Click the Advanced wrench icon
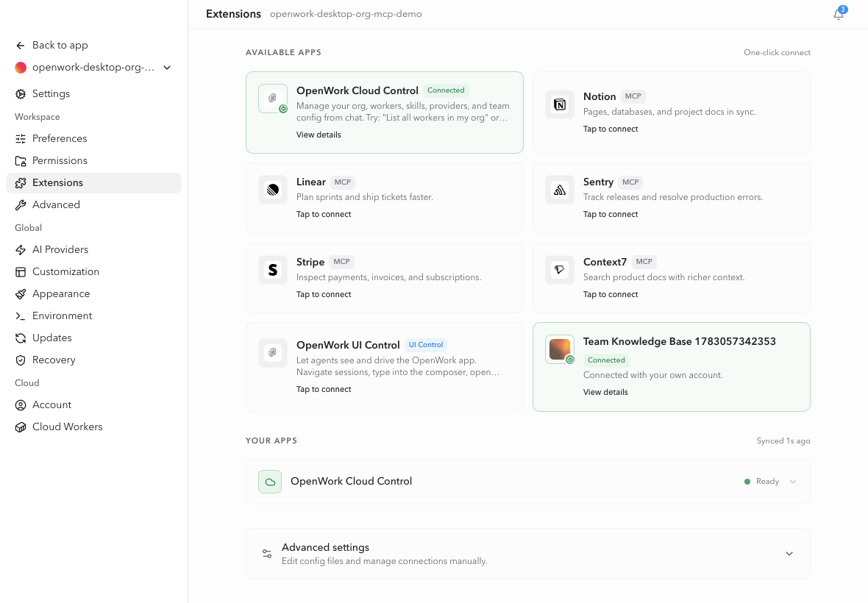Image resolution: width=868 pixels, height=603 pixels. (21, 205)
